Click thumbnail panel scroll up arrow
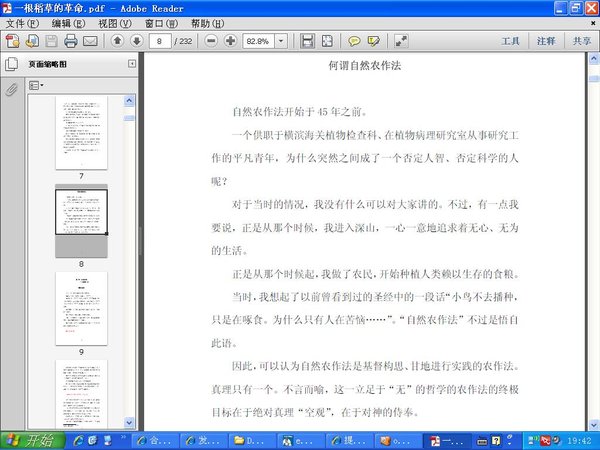The image size is (600, 450). [129, 100]
